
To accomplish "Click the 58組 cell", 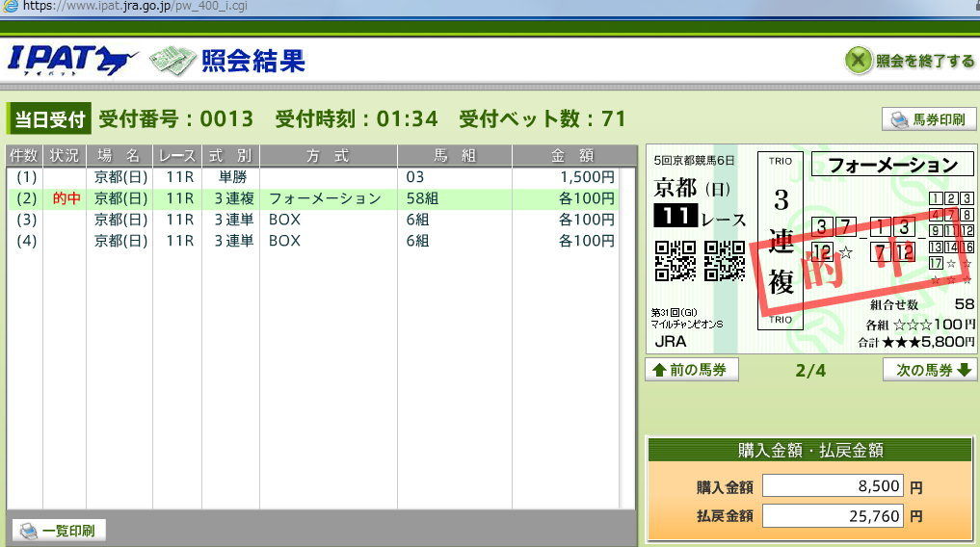I will (422, 198).
